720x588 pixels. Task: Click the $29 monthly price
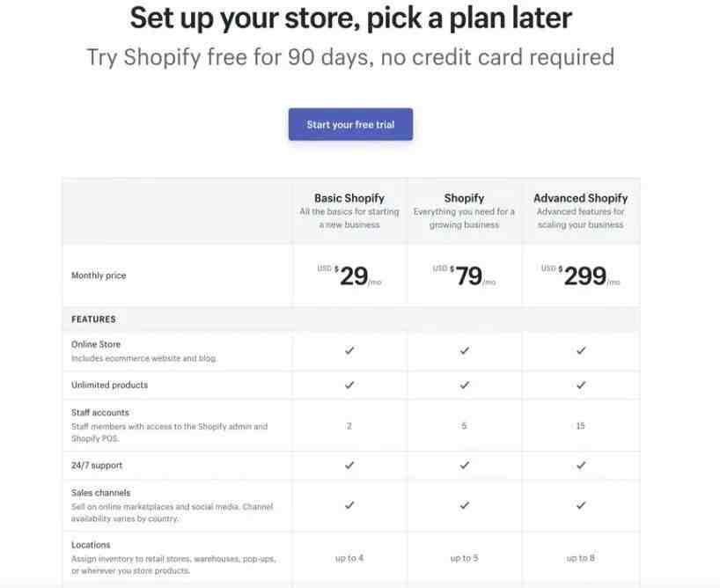click(x=349, y=276)
